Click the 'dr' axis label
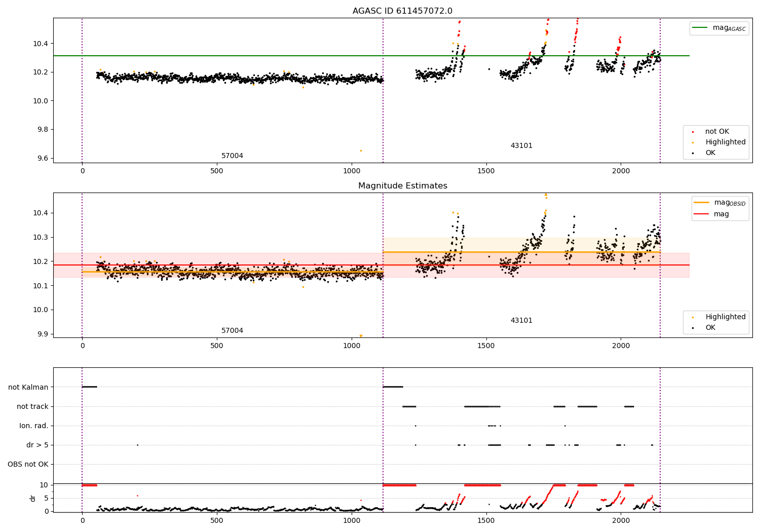The width and height of the screenshot is (760, 532). tap(32, 498)
